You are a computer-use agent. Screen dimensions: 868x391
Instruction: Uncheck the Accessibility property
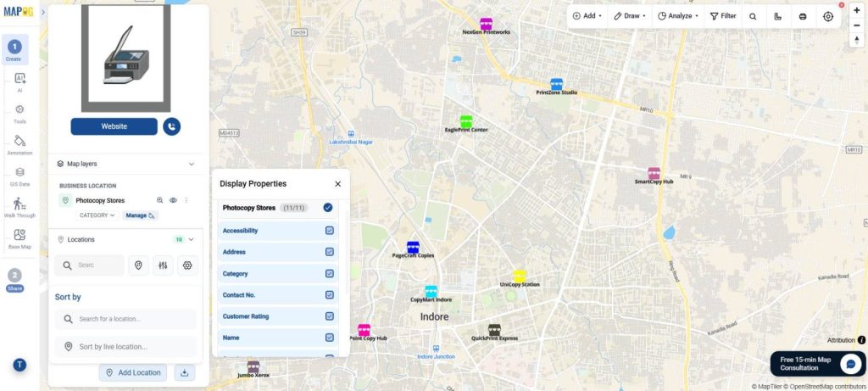click(330, 231)
